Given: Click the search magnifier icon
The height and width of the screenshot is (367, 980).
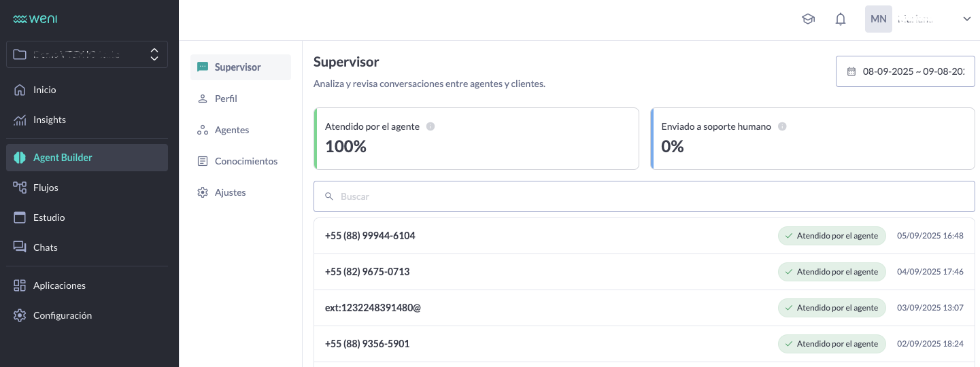Looking at the screenshot, I should click(x=329, y=196).
